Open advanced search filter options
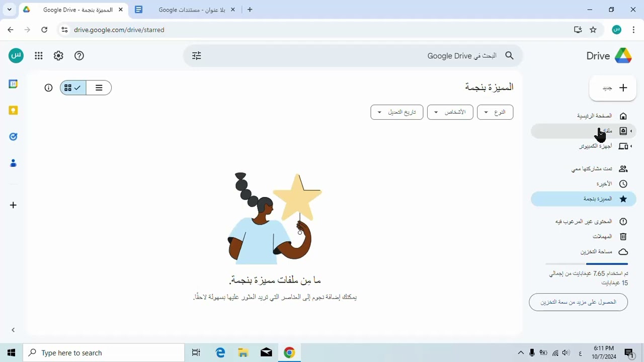Image resolution: width=644 pixels, height=362 pixels. [x=197, y=56]
